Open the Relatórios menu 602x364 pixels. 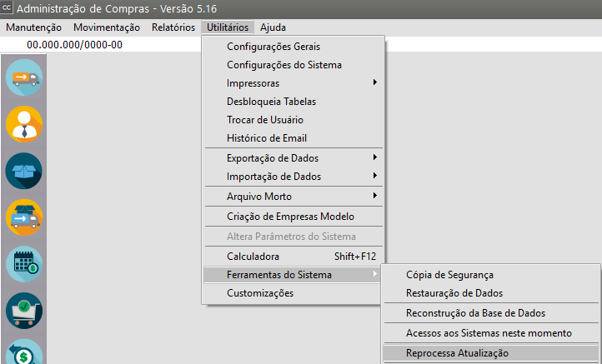173,27
